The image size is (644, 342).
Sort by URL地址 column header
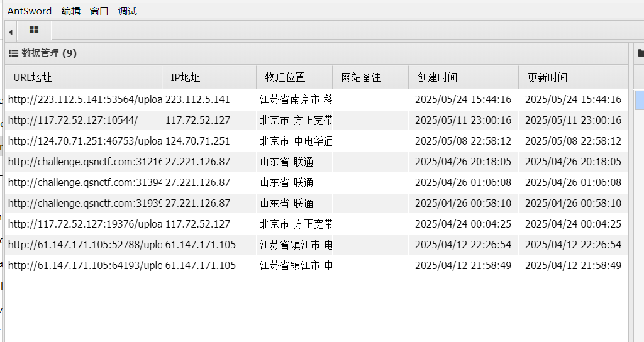click(x=33, y=77)
